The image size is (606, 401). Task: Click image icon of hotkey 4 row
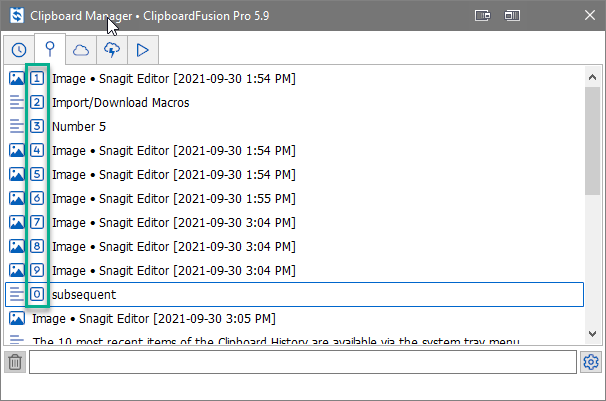point(17,150)
